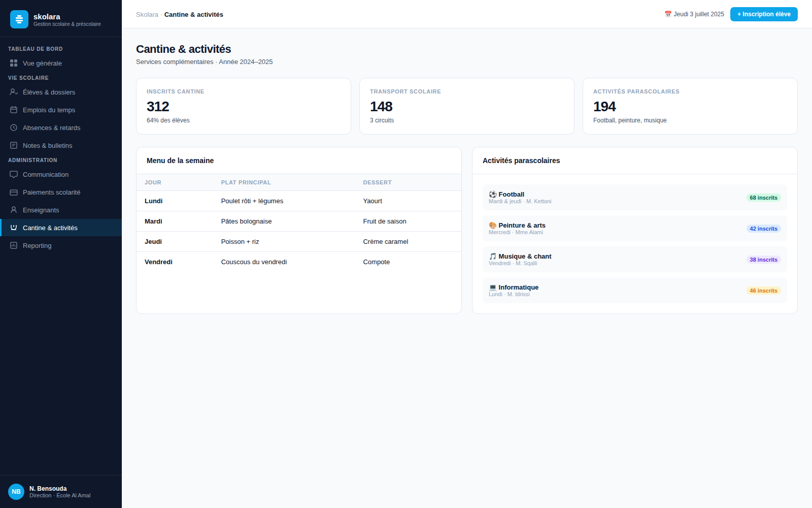The image size is (812, 508).
Task: Click the Emplois du temps calendar icon
Action: click(x=14, y=110)
